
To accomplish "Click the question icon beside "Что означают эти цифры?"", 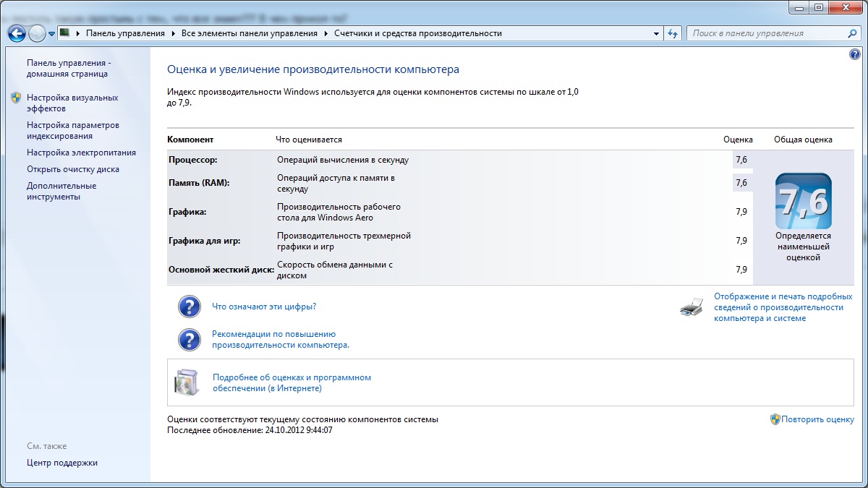I will point(189,307).
